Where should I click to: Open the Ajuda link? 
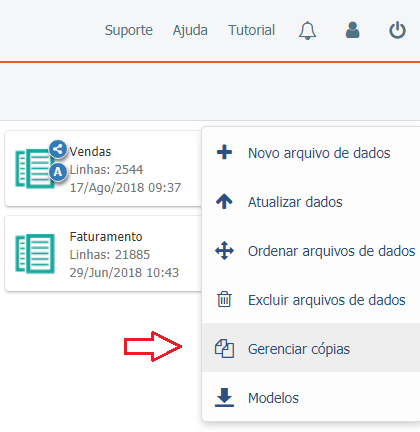(190, 30)
